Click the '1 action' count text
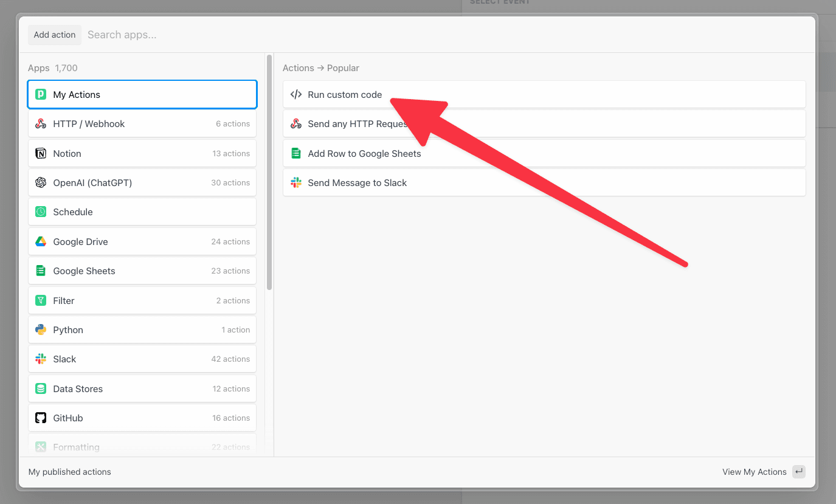 (235, 330)
